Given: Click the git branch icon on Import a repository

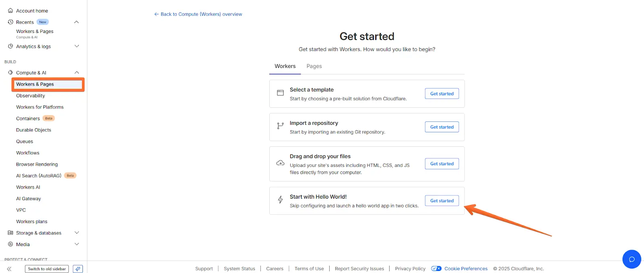Looking at the screenshot, I should (281, 125).
